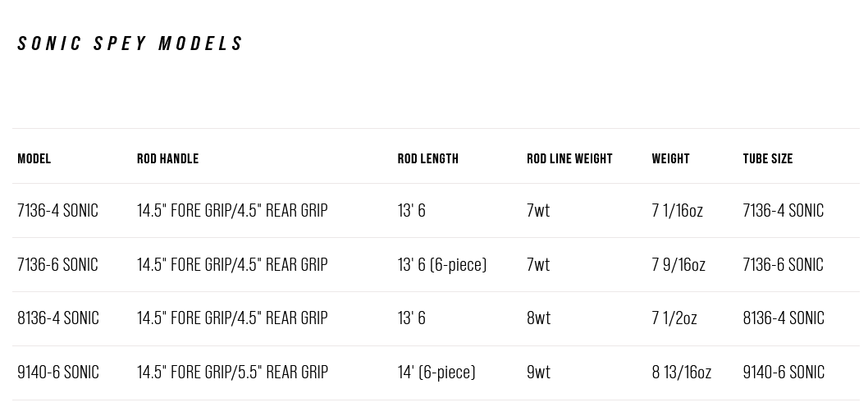Click the Tube Size column header

tap(767, 159)
